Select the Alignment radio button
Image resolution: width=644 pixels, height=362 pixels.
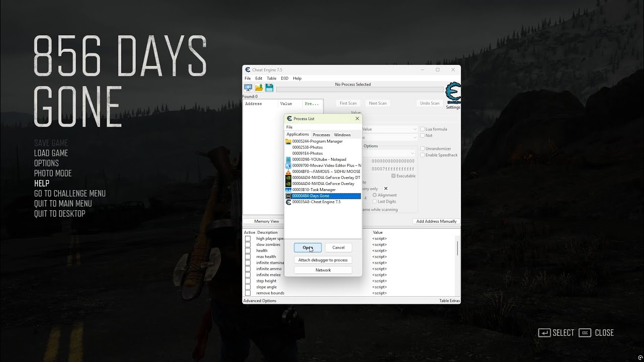(x=374, y=195)
